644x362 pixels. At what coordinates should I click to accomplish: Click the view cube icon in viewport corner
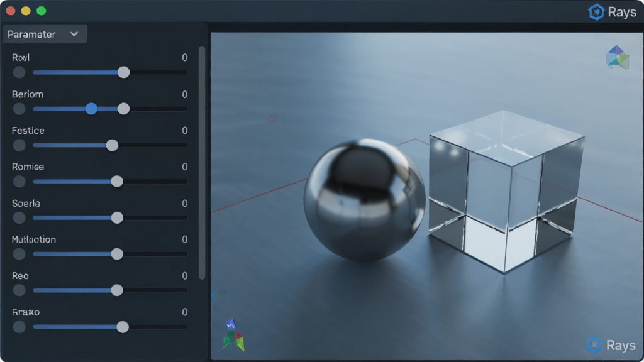point(618,57)
